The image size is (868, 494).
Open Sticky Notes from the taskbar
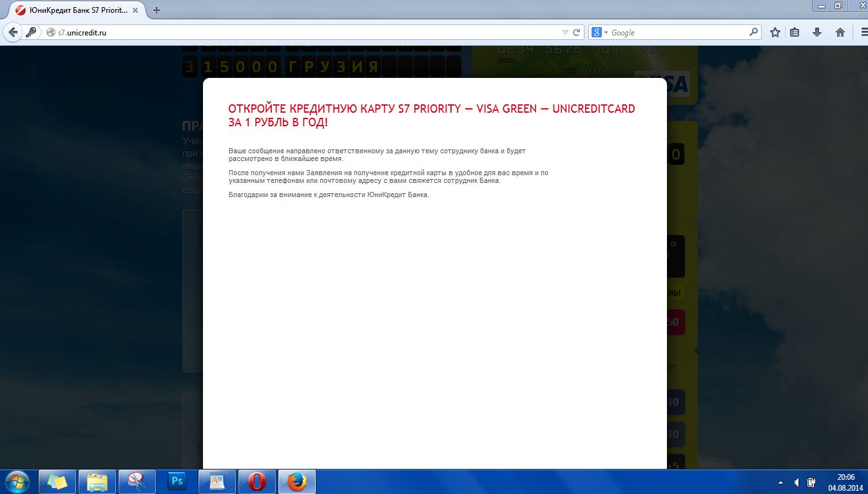[57, 482]
